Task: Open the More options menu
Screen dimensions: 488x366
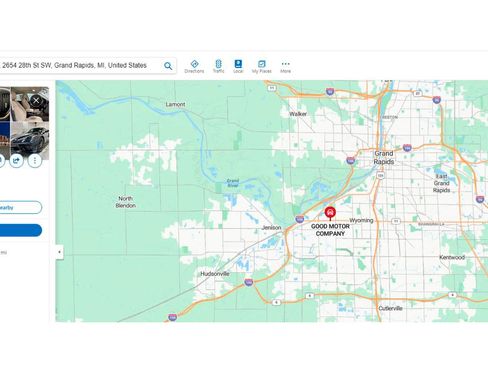Action: click(x=285, y=66)
